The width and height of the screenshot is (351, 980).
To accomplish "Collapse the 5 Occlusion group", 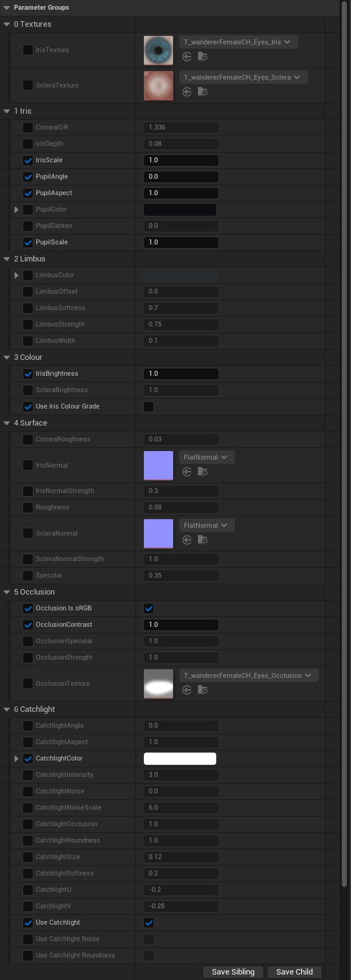I will [x=7, y=592].
